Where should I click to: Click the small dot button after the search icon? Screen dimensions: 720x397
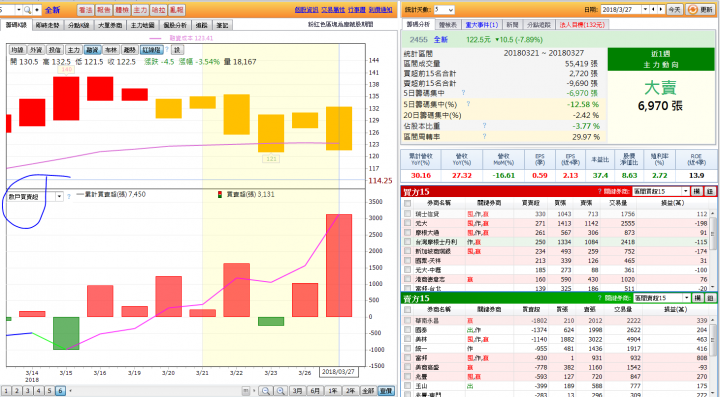[37, 10]
